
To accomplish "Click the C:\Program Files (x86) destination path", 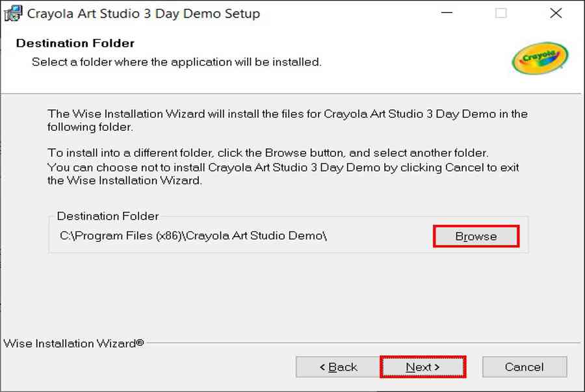I will click(193, 236).
